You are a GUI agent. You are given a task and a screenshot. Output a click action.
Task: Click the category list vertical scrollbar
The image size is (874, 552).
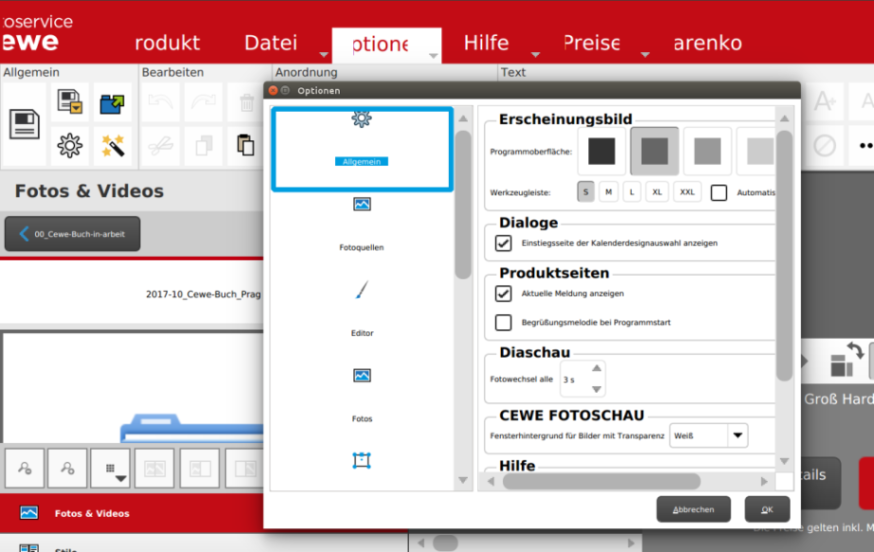coord(463,205)
